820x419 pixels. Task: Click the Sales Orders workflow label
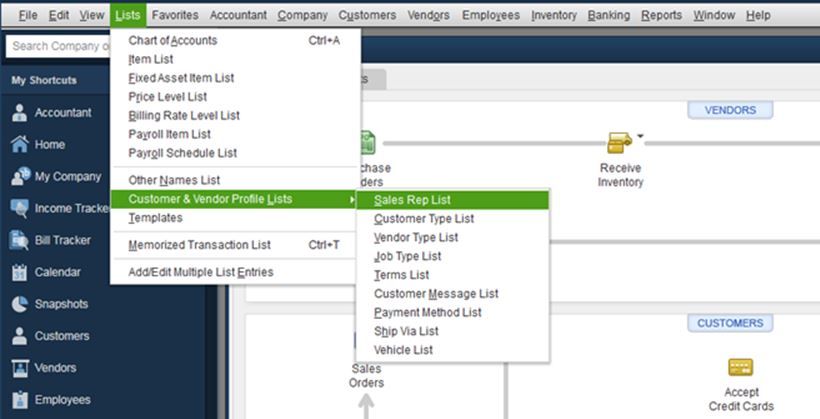(366, 376)
